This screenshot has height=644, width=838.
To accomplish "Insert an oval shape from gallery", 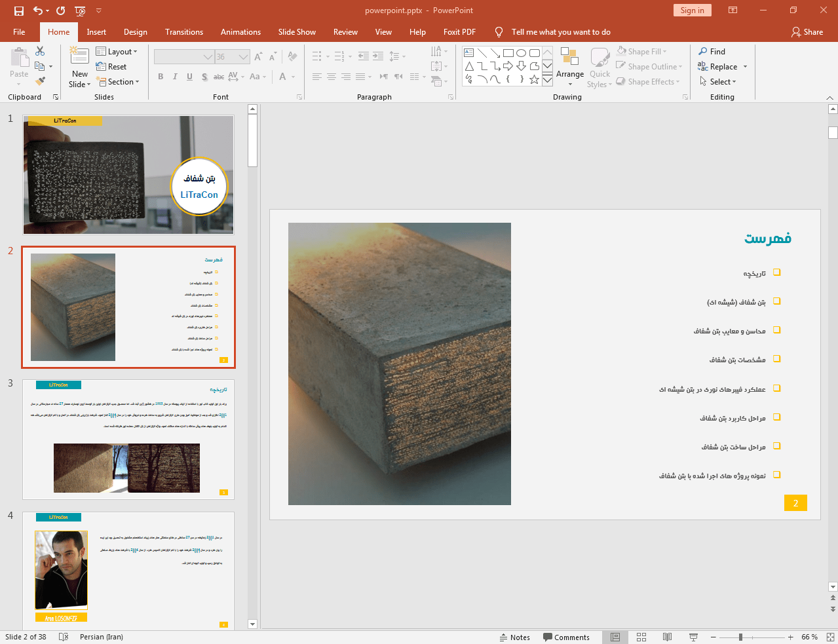I will click(522, 53).
